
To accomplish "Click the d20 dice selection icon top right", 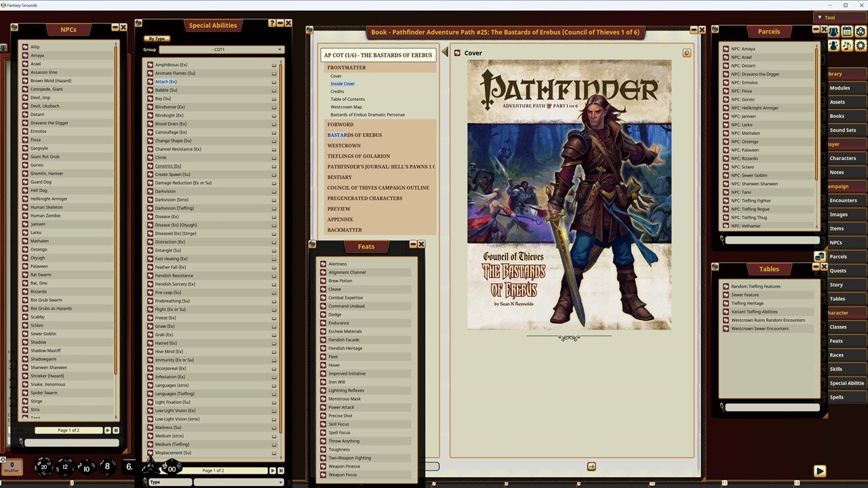I will pyautogui.click(x=860, y=32).
